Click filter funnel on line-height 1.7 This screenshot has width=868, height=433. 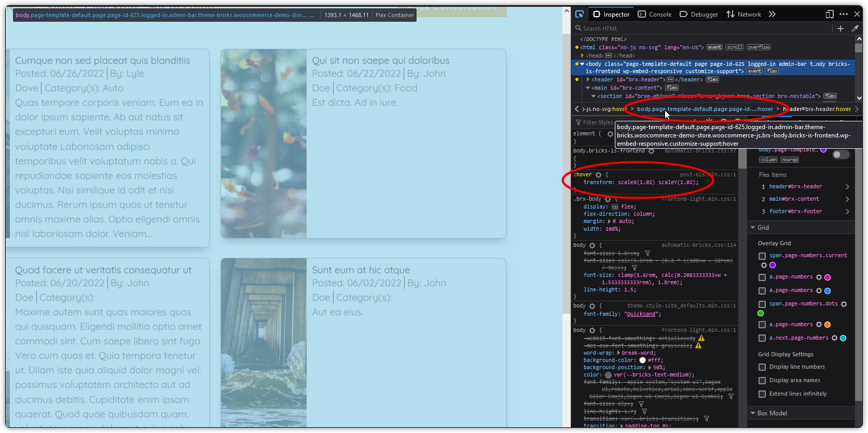click(644, 412)
